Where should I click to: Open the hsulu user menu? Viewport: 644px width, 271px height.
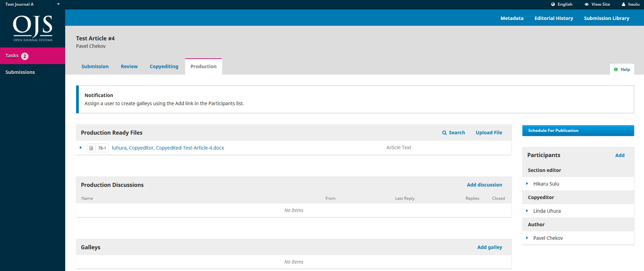631,4
